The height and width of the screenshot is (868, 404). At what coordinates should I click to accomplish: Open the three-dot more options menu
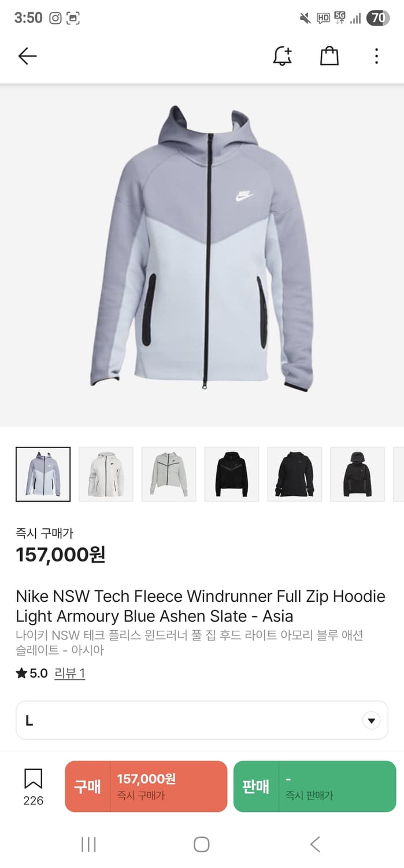tap(376, 56)
